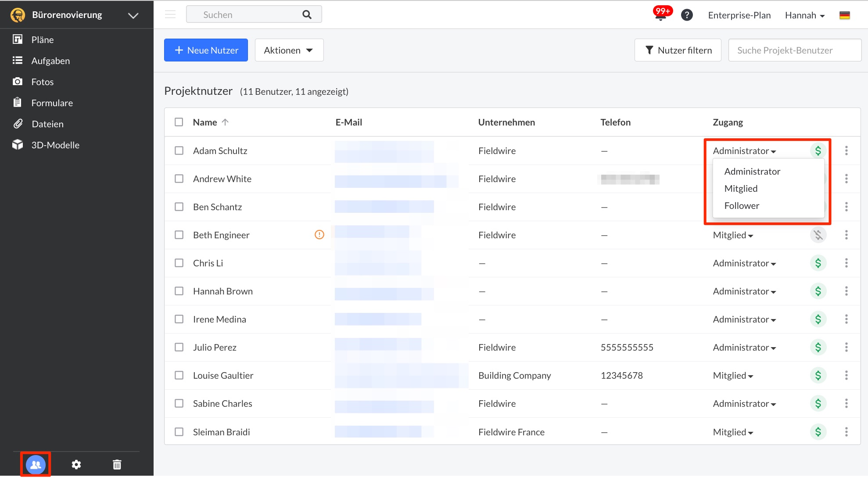Open three-dot menu for Beth Engineer
The width and height of the screenshot is (868, 495).
point(846,235)
